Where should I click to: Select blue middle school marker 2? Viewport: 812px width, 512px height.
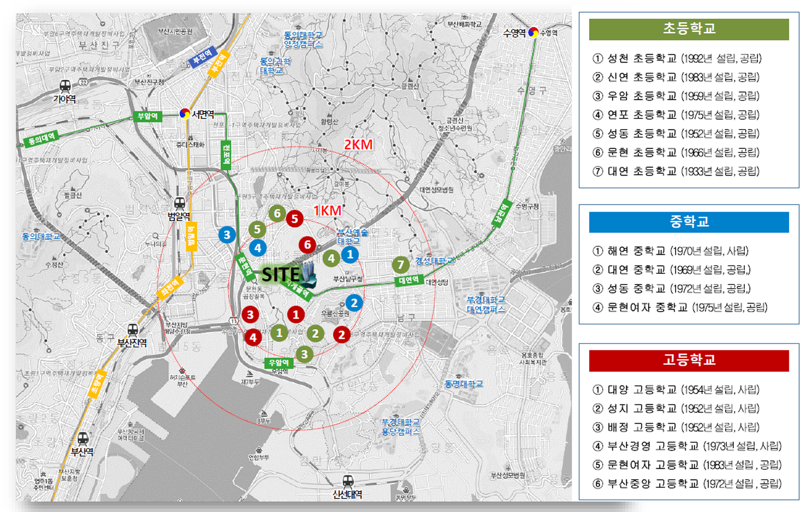(354, 303)
